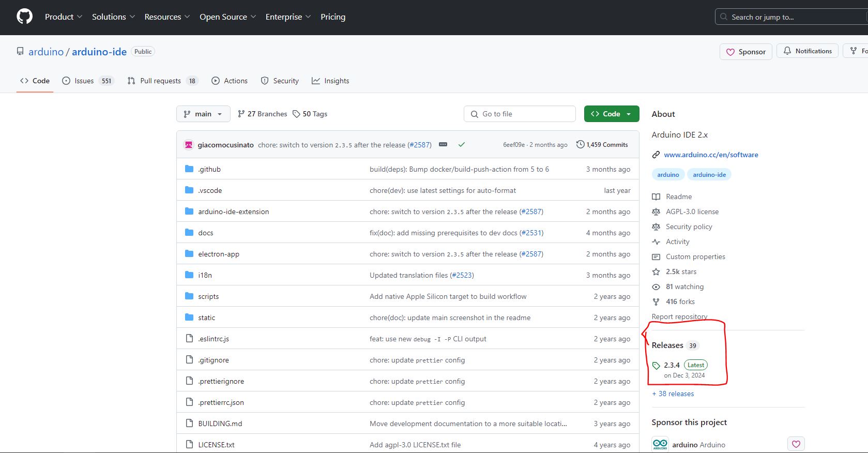Image resolution: width=868 pixels, height=453 pixels.
Task: View the 1,459 Commits history
Action: pos(602,144)
